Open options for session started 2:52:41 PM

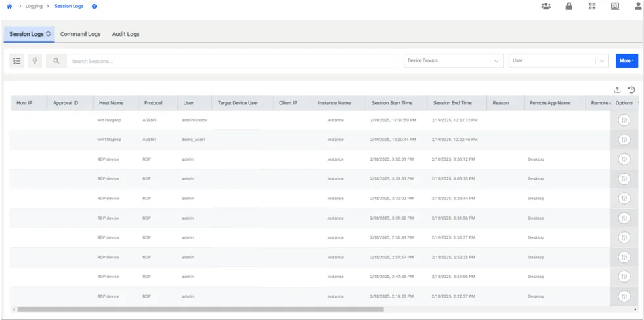(x=624, y=237)
